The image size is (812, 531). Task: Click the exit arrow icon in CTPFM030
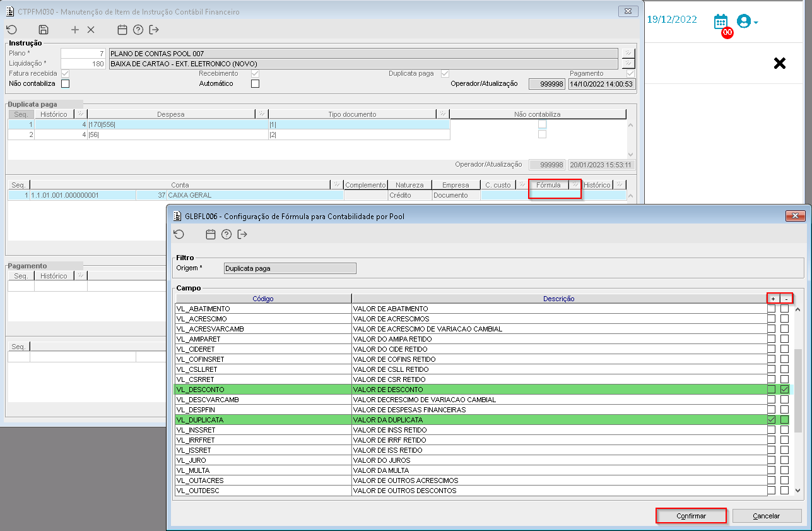(154, 30)
